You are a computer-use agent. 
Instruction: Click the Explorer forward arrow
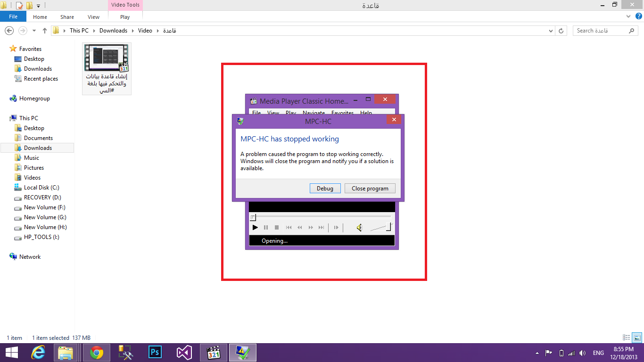22,30
